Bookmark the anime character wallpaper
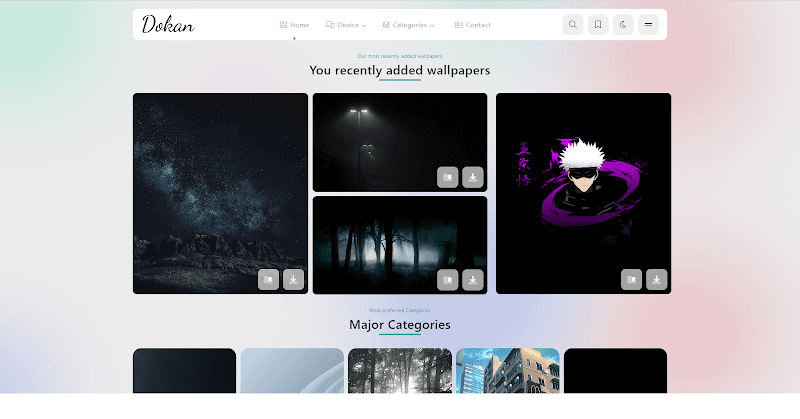 (632, 280)
